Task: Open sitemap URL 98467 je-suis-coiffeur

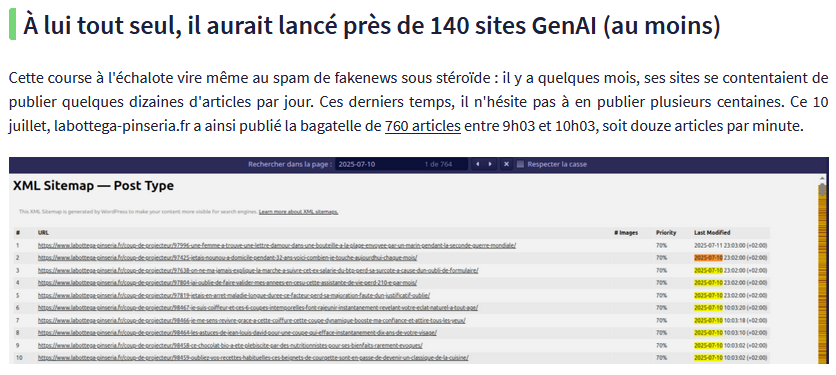Action: pyautogui.click(x=258, y=308)
